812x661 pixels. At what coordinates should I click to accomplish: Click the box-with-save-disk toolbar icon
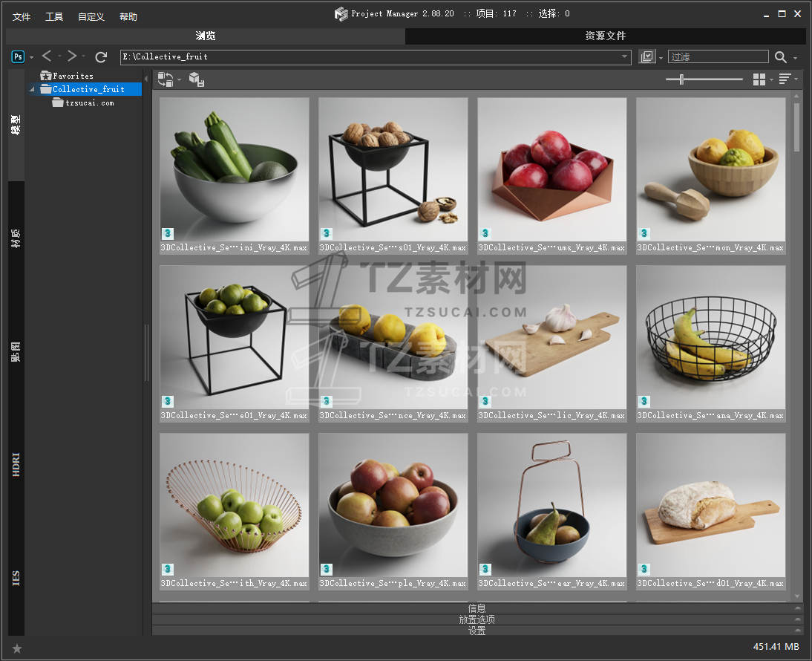(x=197, y=79)
